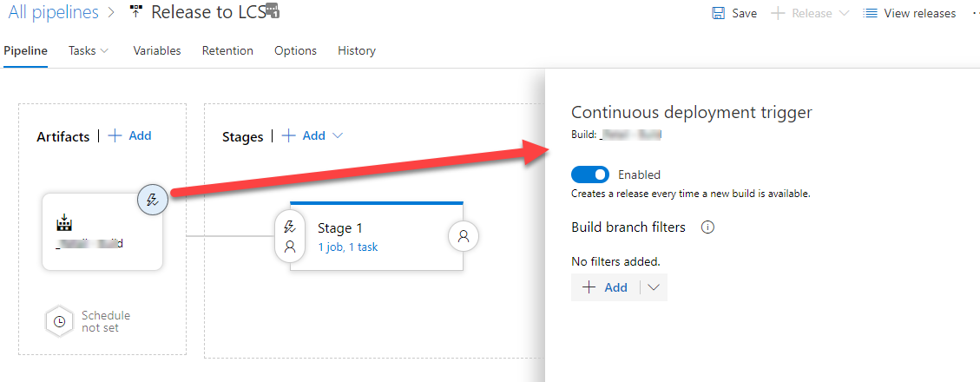Screen dimensions: 980x382
Task: Click the View releases list icon
Action: [x=871, y=13]
